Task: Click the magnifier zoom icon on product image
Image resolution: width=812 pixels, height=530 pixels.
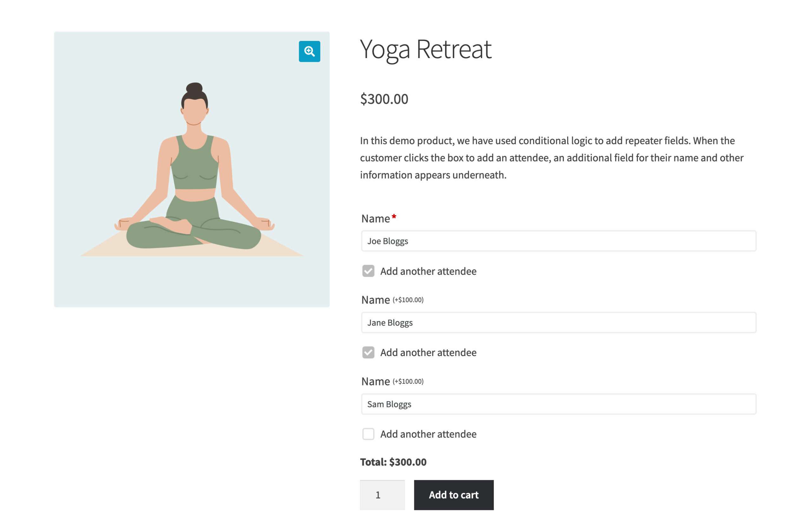Action: (310, 51)
